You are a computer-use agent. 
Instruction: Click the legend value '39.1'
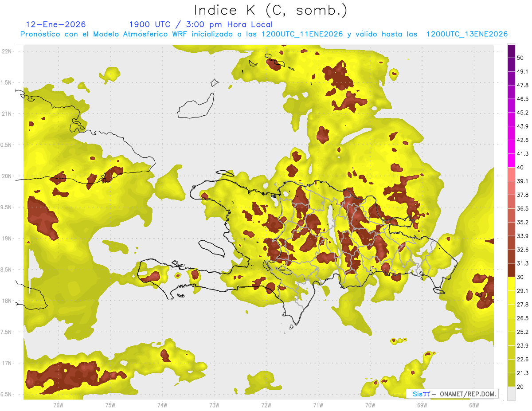(523, 181)
